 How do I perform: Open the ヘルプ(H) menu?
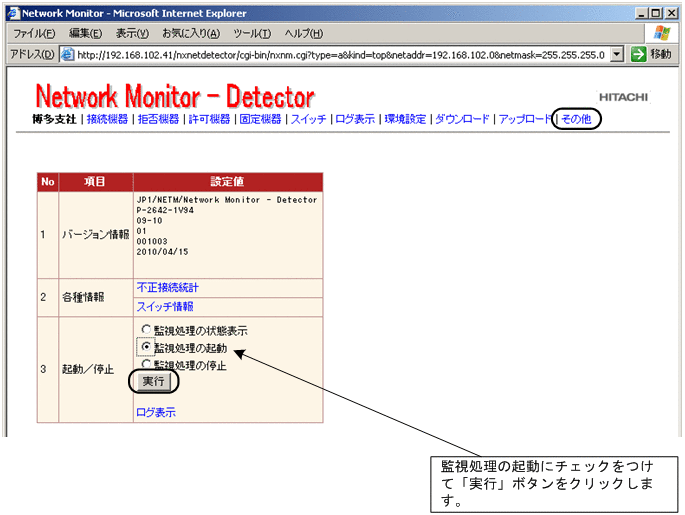(x=304, y=34)
